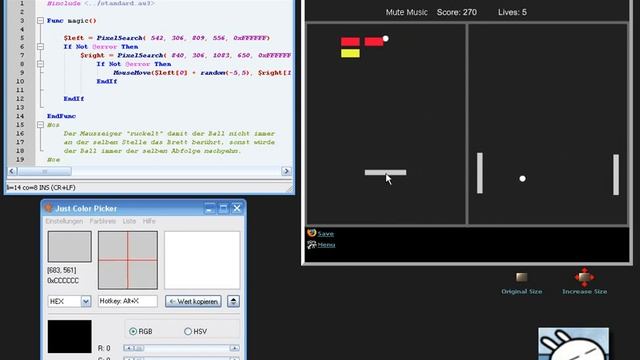Collapse the comment fold marker at line 15
Viewport: 640px width, 360px height.
coord(40,125)
